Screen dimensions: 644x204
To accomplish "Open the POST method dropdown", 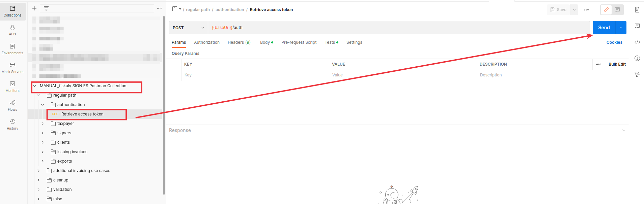I will (188, 28).
